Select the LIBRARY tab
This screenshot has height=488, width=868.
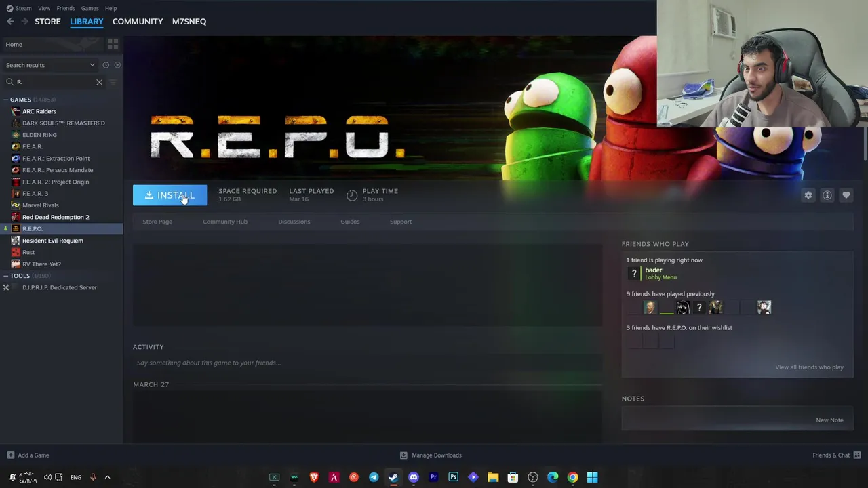click(87, 22)
